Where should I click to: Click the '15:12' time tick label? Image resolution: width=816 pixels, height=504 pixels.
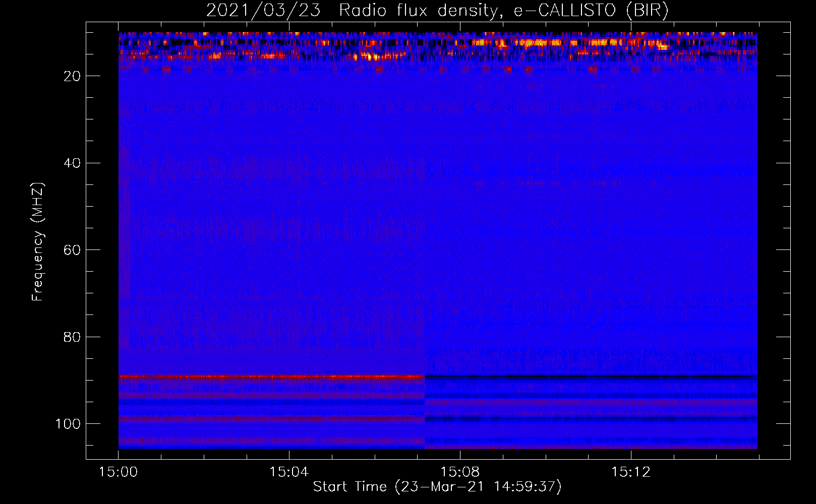631,472
